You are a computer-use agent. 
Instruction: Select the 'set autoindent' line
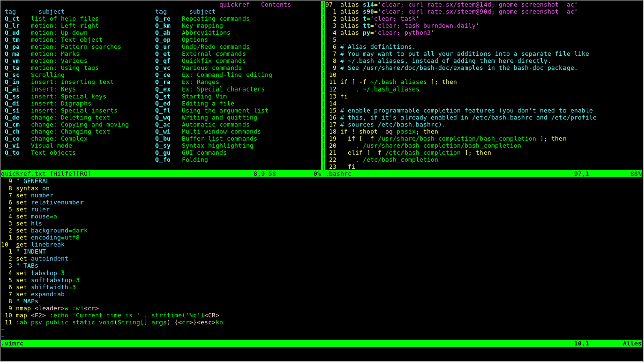pyautogui.click(x=42, y=258)
